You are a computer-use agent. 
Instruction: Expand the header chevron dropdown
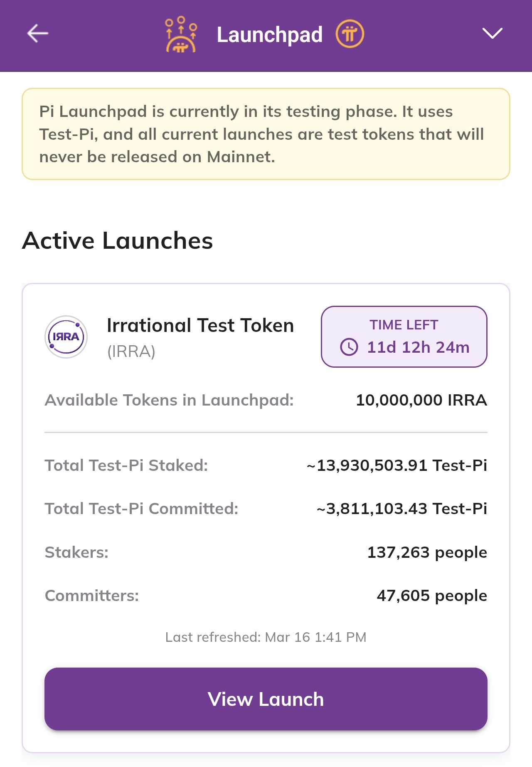(x=492, y=33)
